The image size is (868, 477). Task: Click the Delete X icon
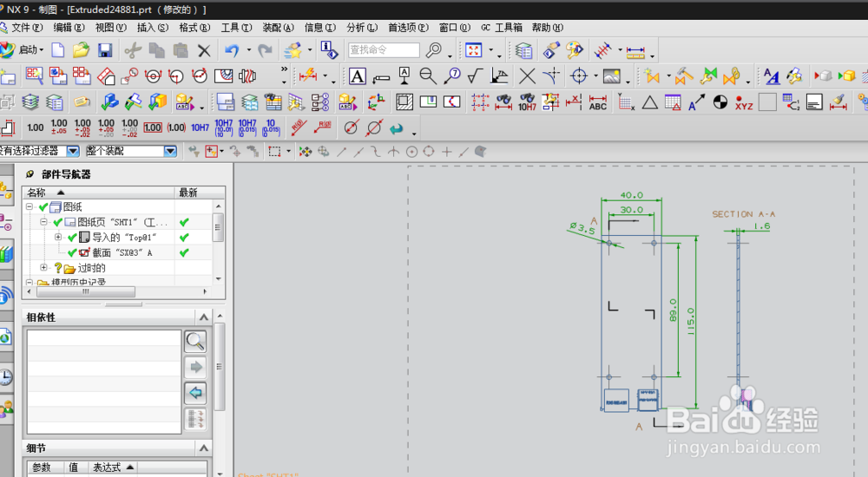pos(204,51)
